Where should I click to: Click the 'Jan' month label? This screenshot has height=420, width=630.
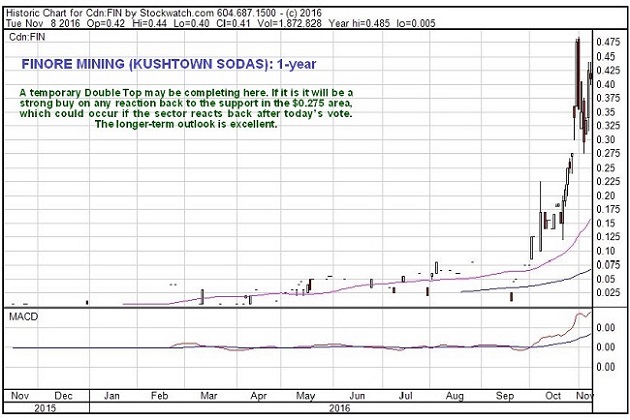(112, 396)
